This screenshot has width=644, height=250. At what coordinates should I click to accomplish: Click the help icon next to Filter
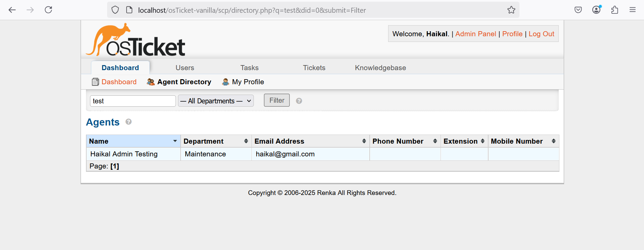299,101
